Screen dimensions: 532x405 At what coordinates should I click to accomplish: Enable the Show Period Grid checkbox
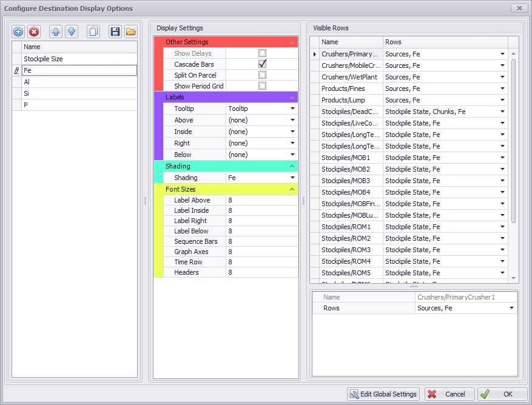263,86
